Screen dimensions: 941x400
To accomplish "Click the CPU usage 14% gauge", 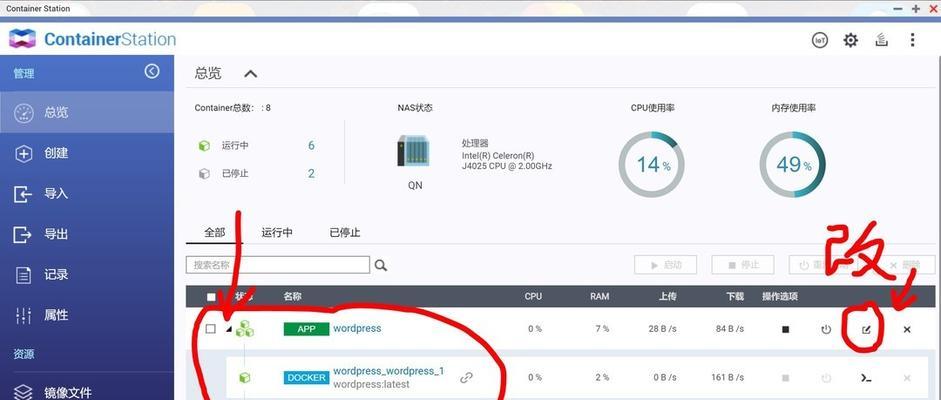I will [x=652, y=165].
